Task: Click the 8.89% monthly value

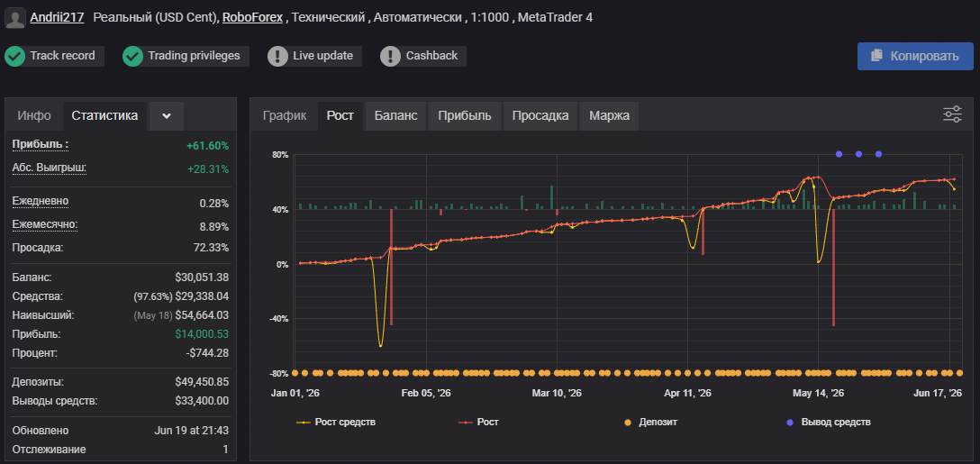Action: [214, 226]
